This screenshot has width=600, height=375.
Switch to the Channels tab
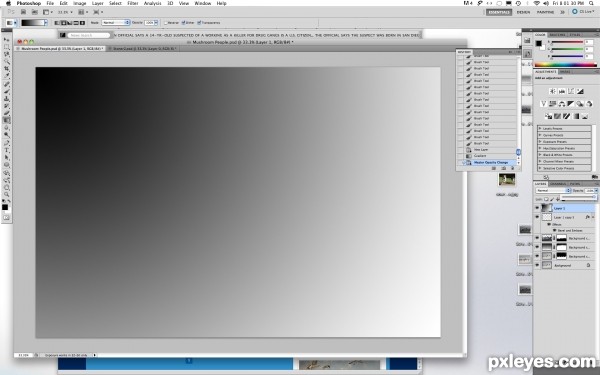click(x=558, y=184)
